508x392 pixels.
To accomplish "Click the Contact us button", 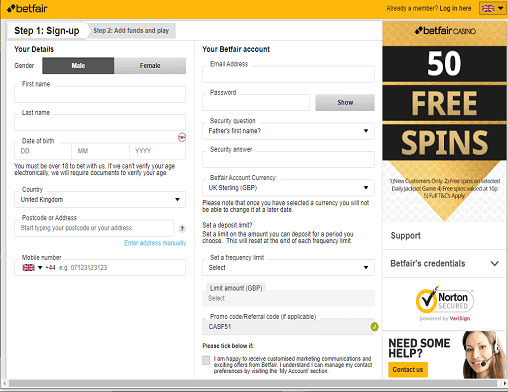I will click(x=408, y=369).
